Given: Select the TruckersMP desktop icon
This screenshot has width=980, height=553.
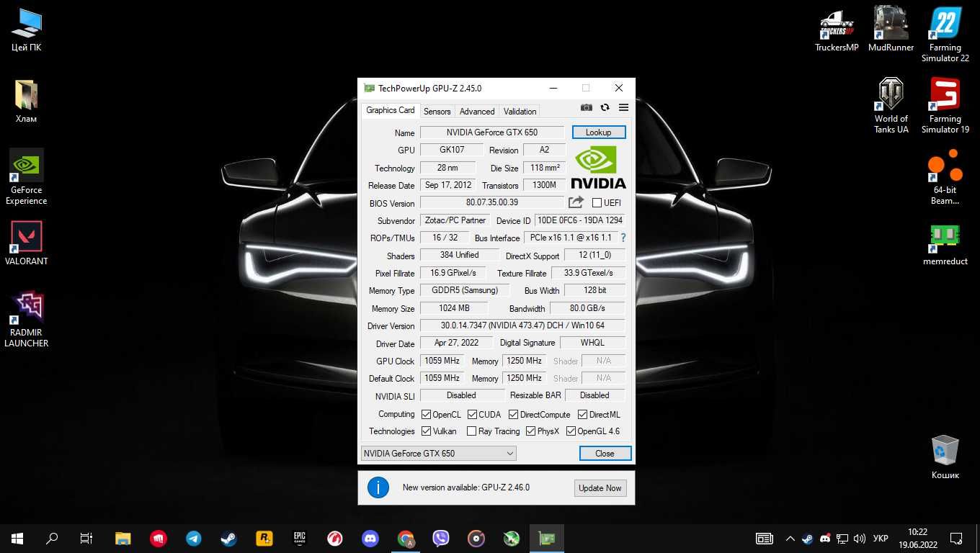Looking at the screenshot, I should point(837,30).
